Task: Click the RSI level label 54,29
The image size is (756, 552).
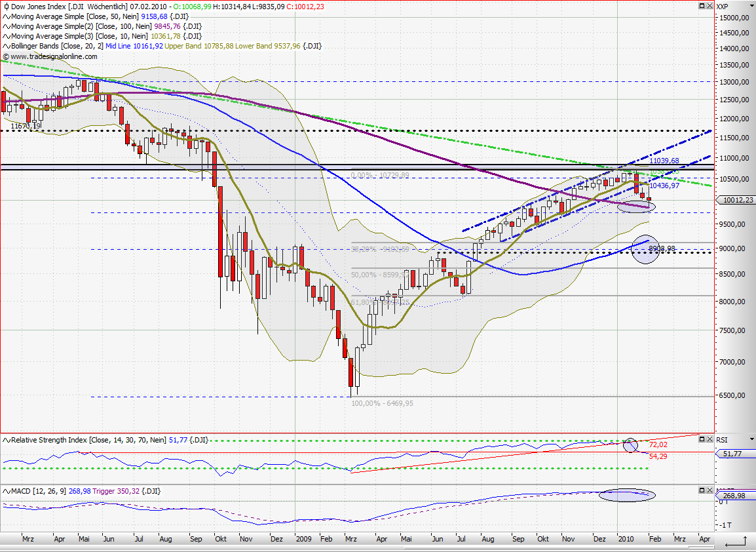Action: click(x=658, y=456)
